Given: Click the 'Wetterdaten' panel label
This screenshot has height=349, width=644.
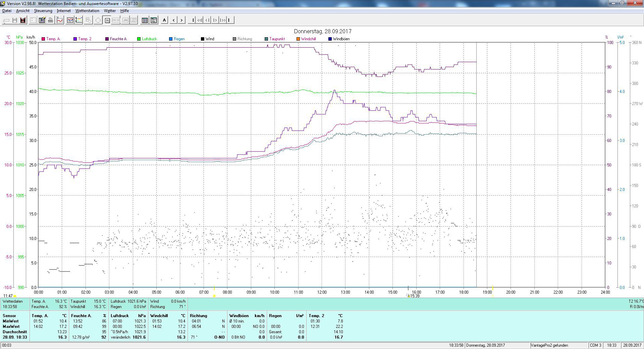Looking at the screenshot, I should 13,301.
